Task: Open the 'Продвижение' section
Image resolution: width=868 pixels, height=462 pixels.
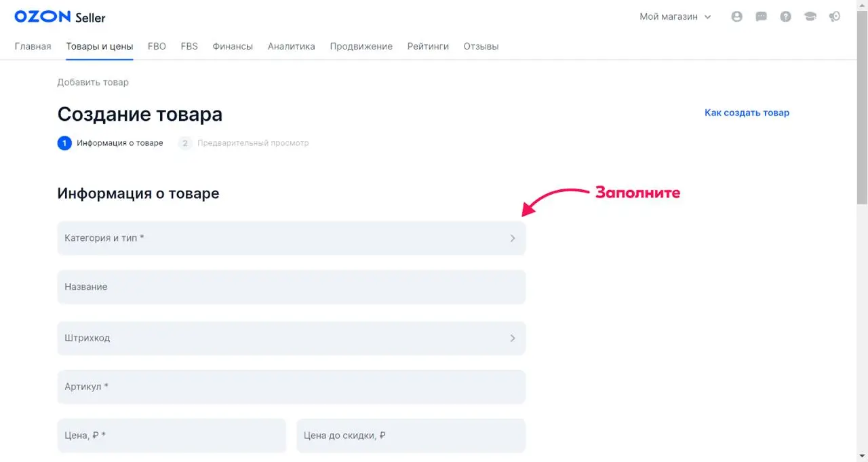Action: [x=361, y=47]
